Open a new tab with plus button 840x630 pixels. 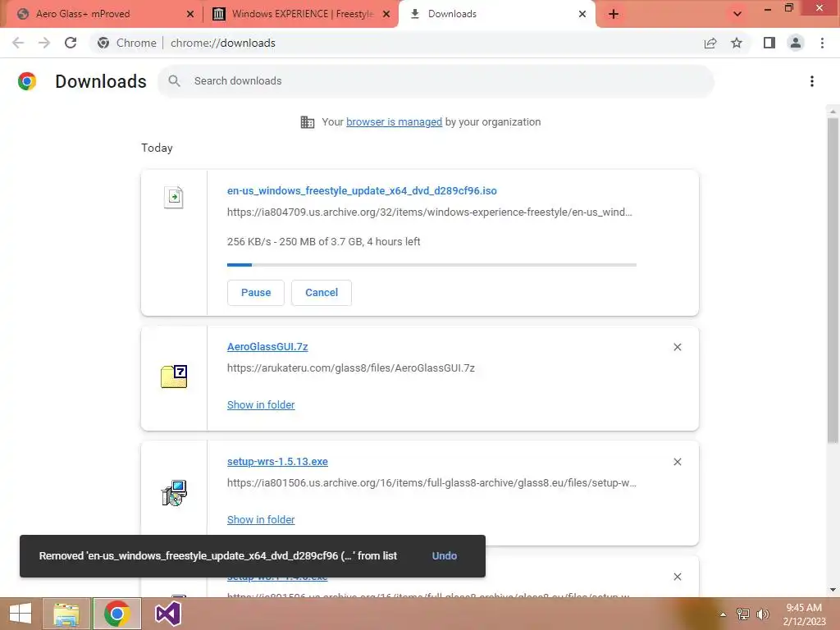click(x=614, y=14)
